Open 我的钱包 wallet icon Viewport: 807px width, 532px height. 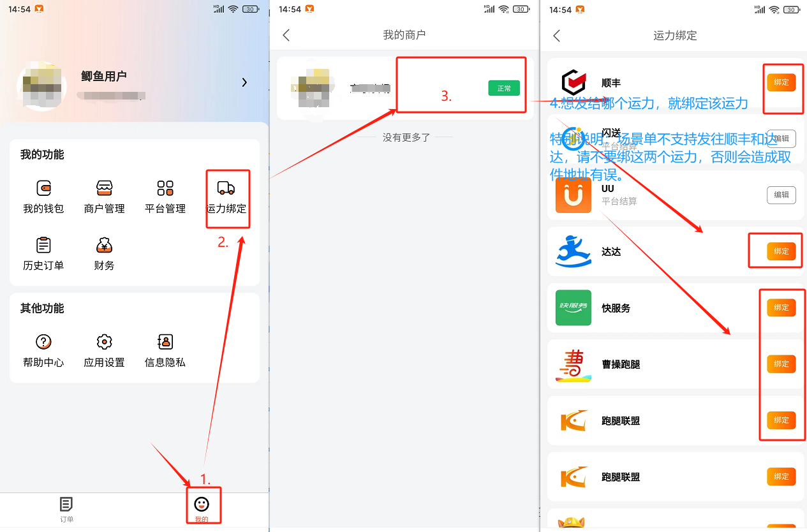click(43, 188)
